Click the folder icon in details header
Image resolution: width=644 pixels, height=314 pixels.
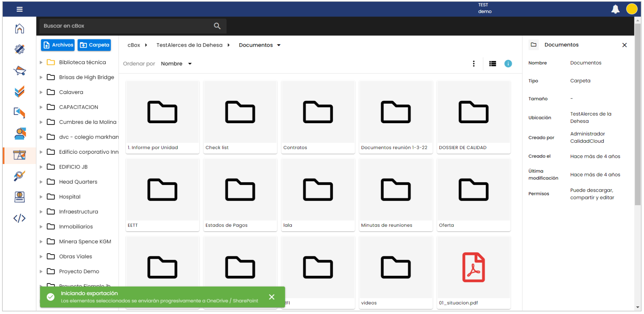pyautogui.click(x=534, y=45)
